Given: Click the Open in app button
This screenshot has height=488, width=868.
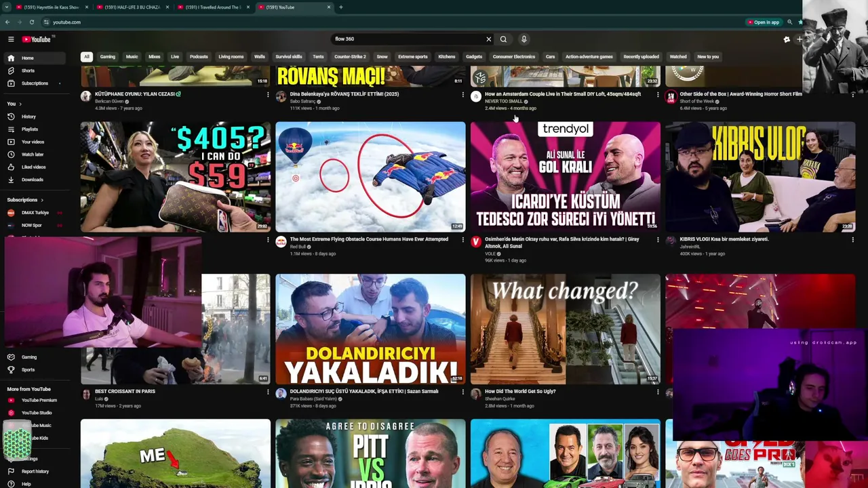Looking at the screenshot, I should [x=763, y=22].
